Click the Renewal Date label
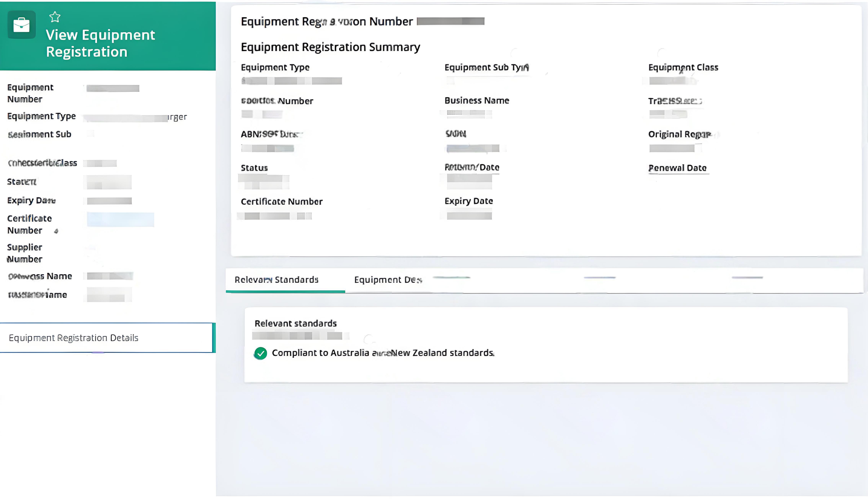 pyautogui.click(x=677, y=168)
